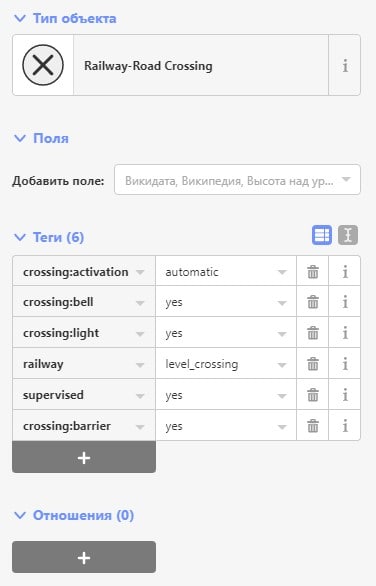This screenshot has width=376, height=586.
Task: Collapse the Поля section
Action: 41,138
